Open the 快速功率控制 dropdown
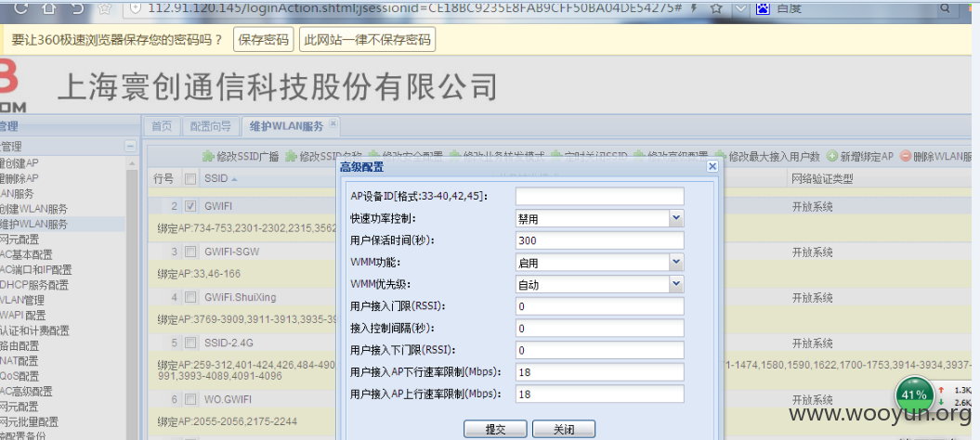 click(676, 218)
